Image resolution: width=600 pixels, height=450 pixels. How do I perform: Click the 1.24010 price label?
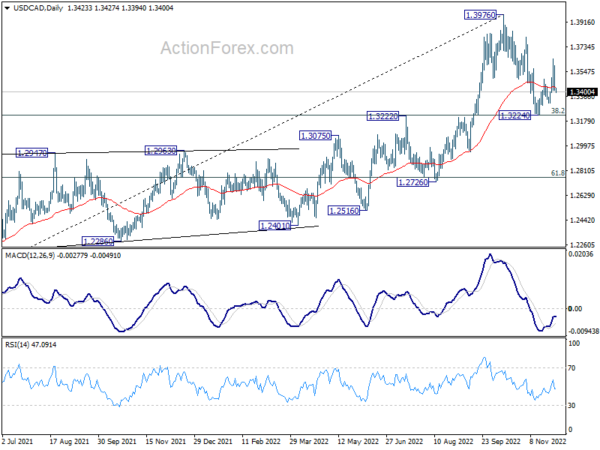point(275,226)
